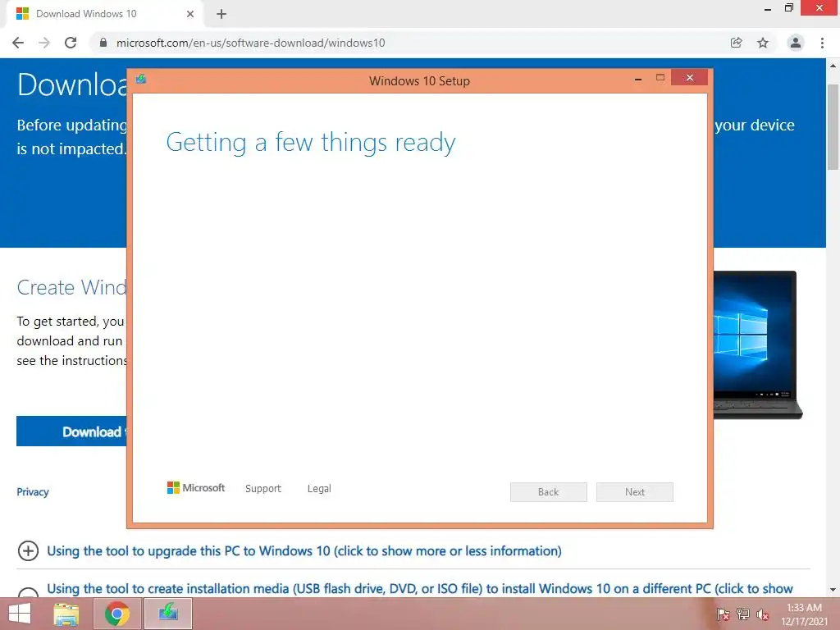Viewport: 840px width, 630px height.
Task: Expand the plus icon for upgrade instructions
Action: [x=28, y=550]
